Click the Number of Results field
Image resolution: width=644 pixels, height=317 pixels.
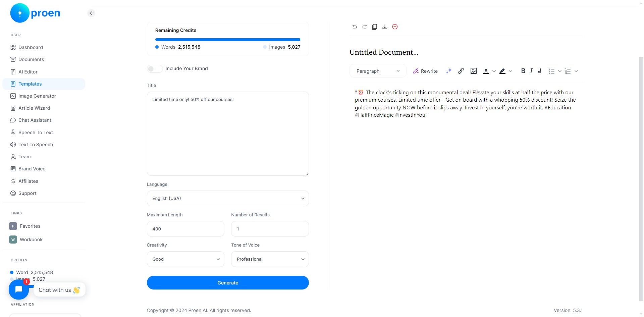pyautogui.click(x=270, y=229)
